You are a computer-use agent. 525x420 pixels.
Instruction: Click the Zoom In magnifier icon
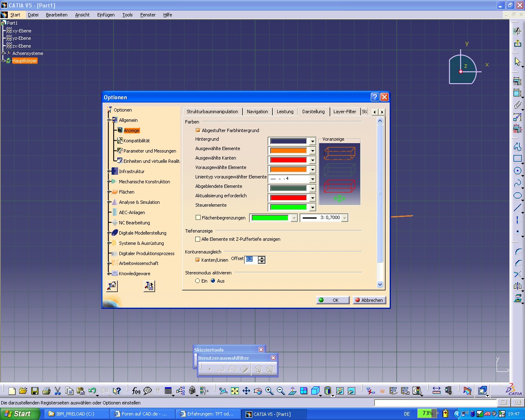tap(269, 391)
